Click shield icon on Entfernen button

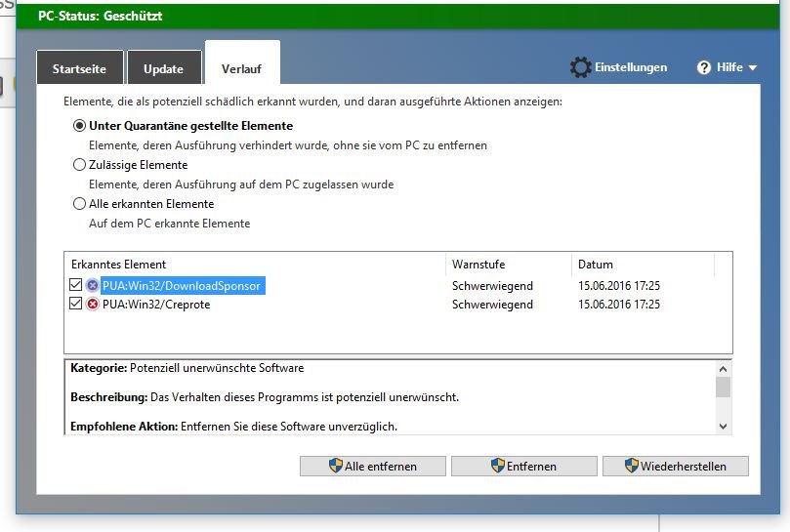[x=498, y=466]
